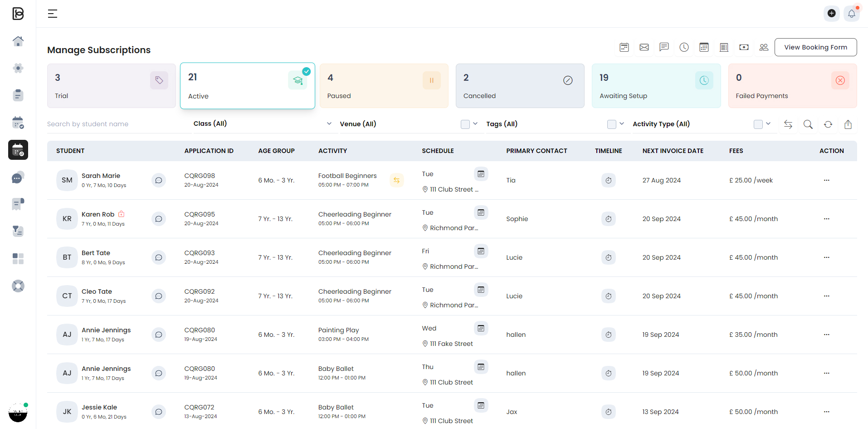The width and height of the screenshot is (868, 429).
Task: Select the Paused subscriptions tab
Action: click(x=384, y=86)
